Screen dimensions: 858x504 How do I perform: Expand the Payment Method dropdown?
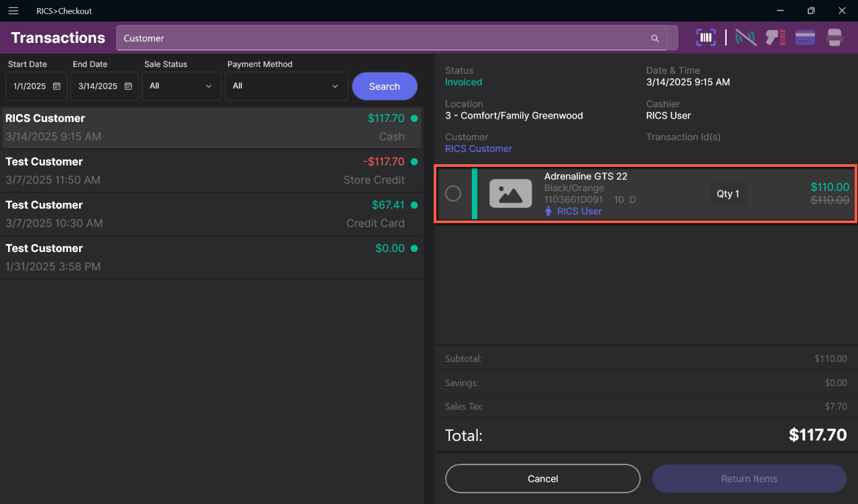pyautogui.click(x=286, y=86)
